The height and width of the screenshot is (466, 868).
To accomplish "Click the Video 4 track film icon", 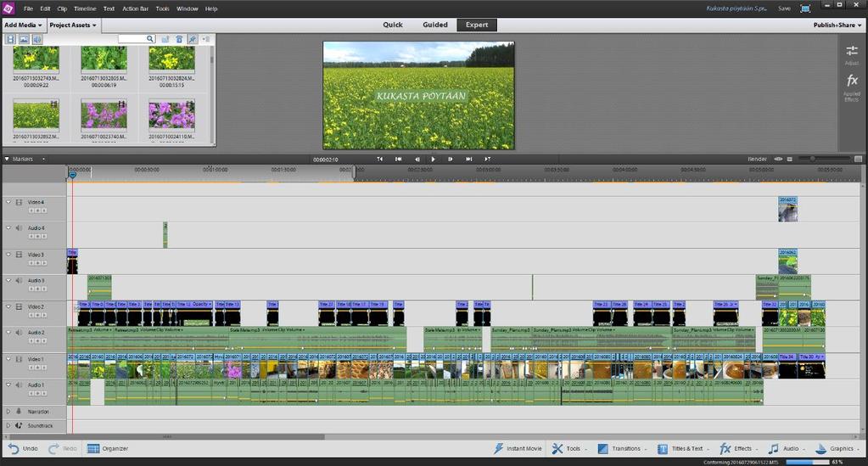I will pos(19,202).
